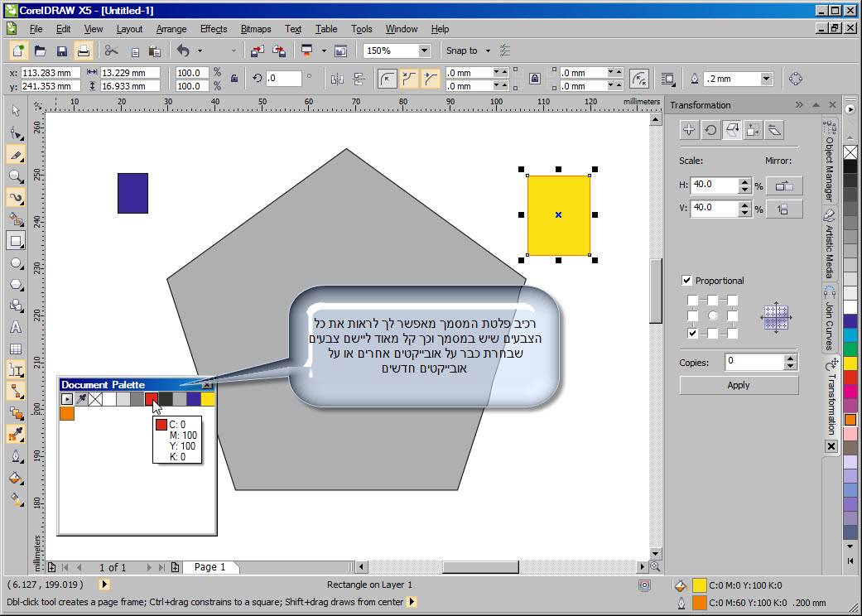
Task: Click the Import icon
Action: pyautogui.click(x=257, y=51)
